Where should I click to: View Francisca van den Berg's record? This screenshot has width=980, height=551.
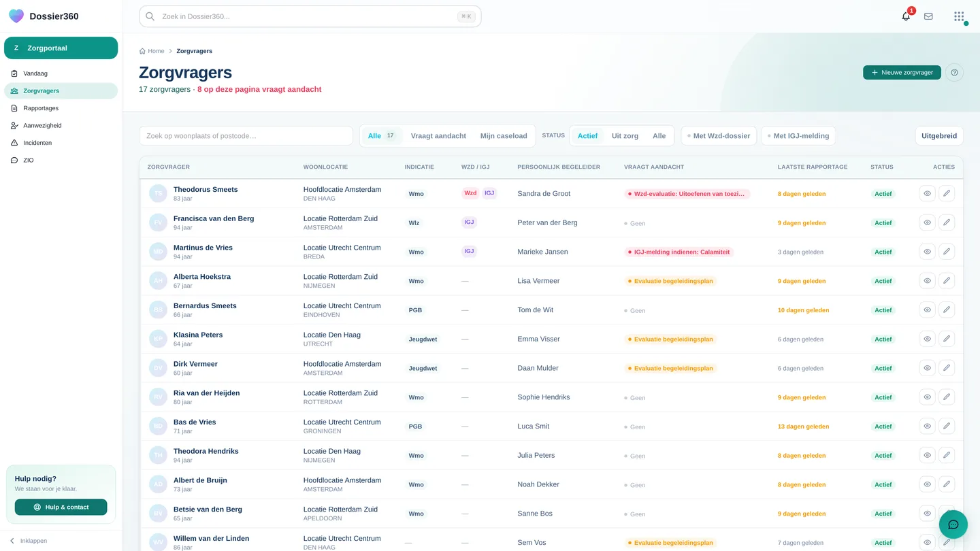click(927, 222)
